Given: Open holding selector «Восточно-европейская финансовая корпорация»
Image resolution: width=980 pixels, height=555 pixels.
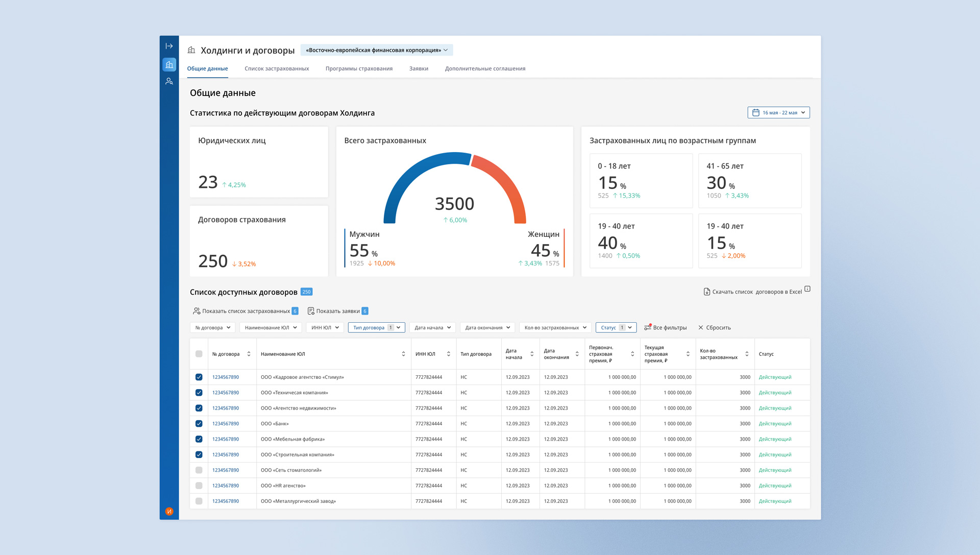Looking at the screenshot, I should pos(377,50).
